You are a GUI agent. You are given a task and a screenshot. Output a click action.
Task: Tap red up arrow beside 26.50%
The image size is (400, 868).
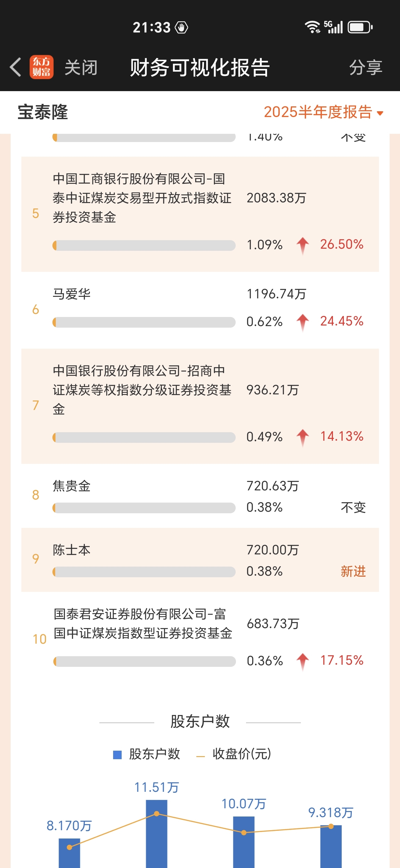point(303,245)
